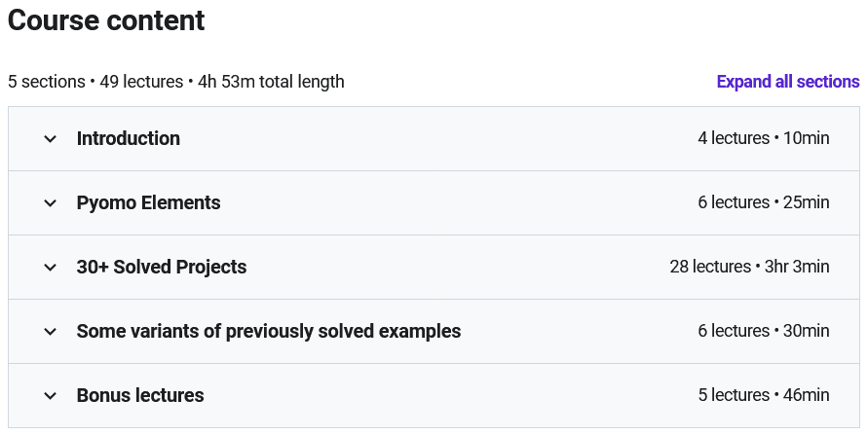Click the '49 lectures' summary text

click(141, 82)
